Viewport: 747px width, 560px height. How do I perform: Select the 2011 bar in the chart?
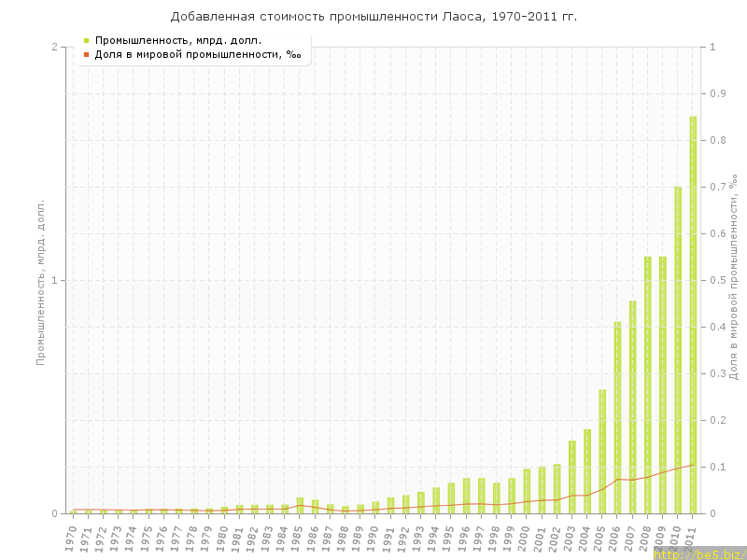(693, 317)
